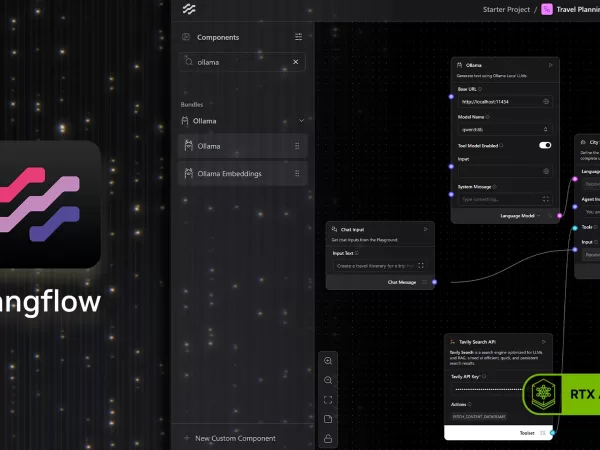
Task: Clear the ollama search text
Action: (x=295, y=62)
